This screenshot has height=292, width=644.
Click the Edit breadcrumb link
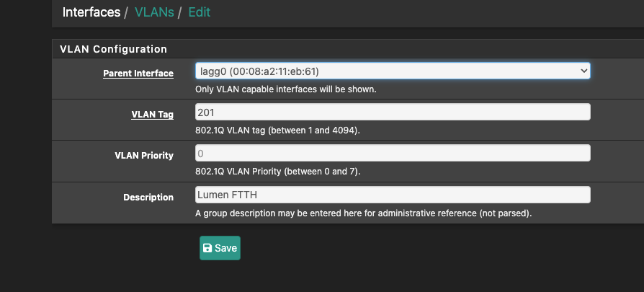pos(200,12)
